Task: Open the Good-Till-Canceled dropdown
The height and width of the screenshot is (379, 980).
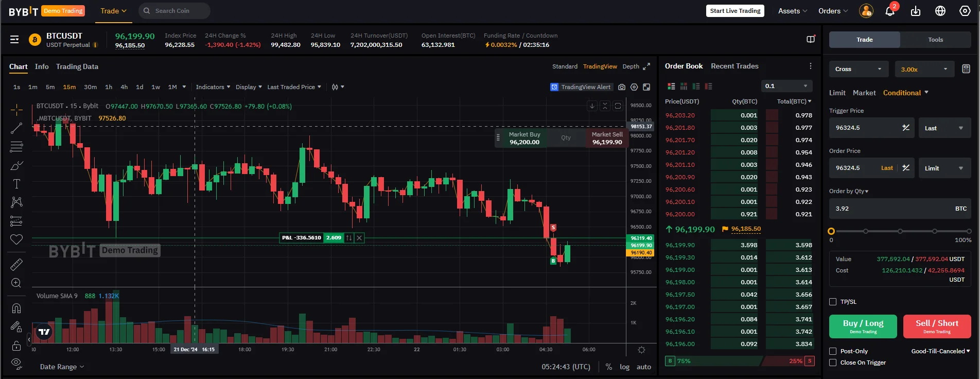Action: 941,351
